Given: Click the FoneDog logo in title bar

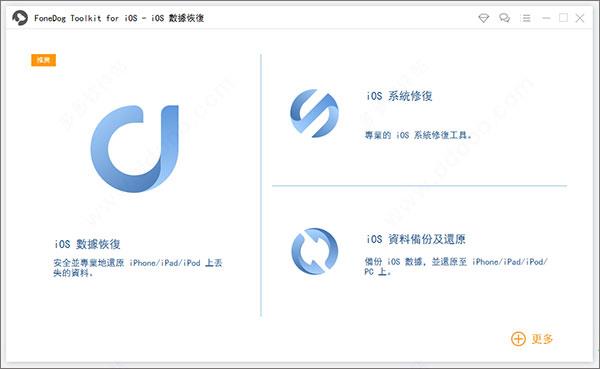Looking at the screenshot, I should (x=20, y=18).
